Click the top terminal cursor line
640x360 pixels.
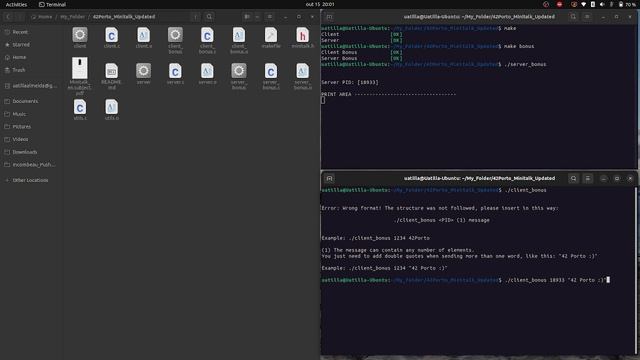click(323, 100)
